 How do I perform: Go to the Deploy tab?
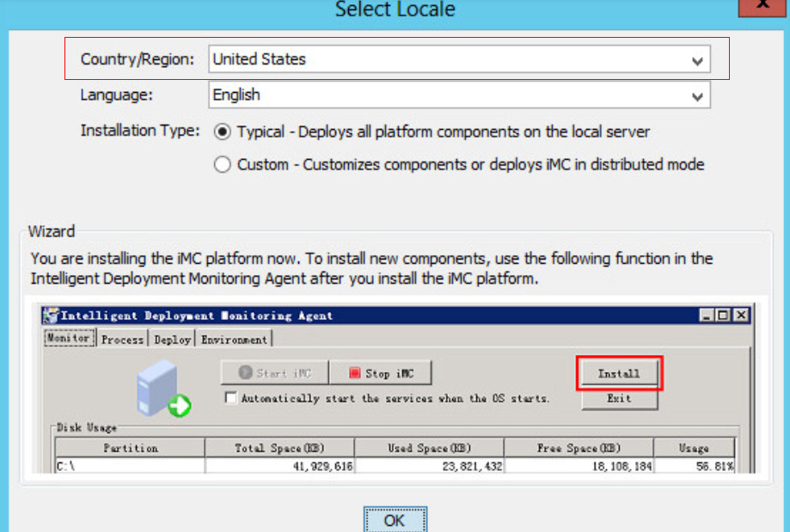click(172, 339)
